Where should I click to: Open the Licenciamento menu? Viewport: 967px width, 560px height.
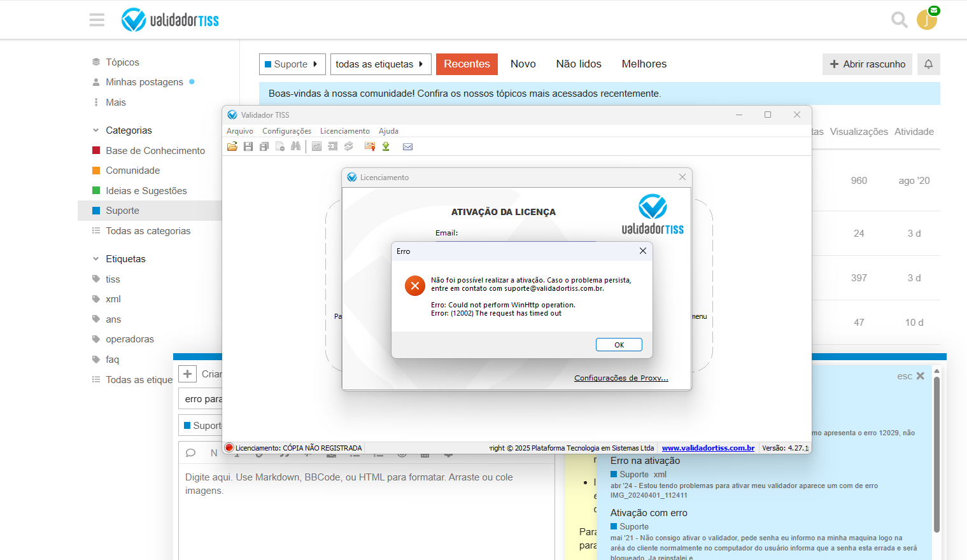(344, 131)
